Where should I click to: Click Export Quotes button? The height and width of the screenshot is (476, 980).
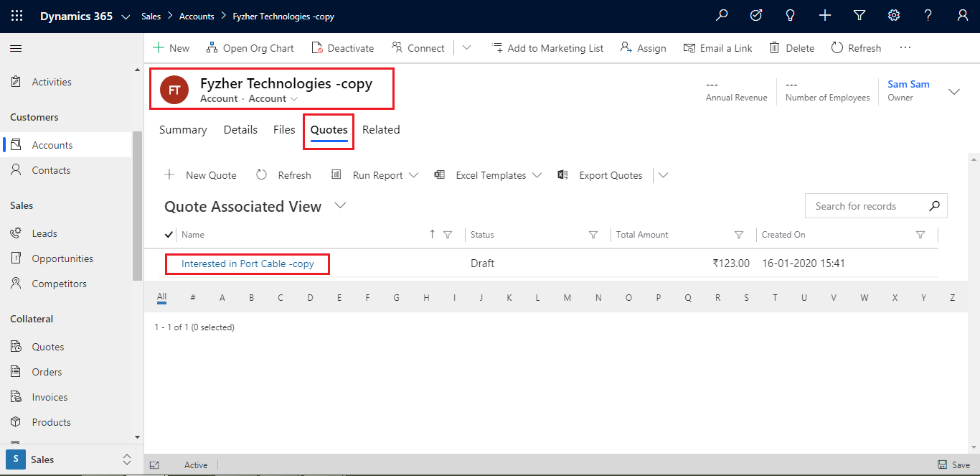[600, 175]
